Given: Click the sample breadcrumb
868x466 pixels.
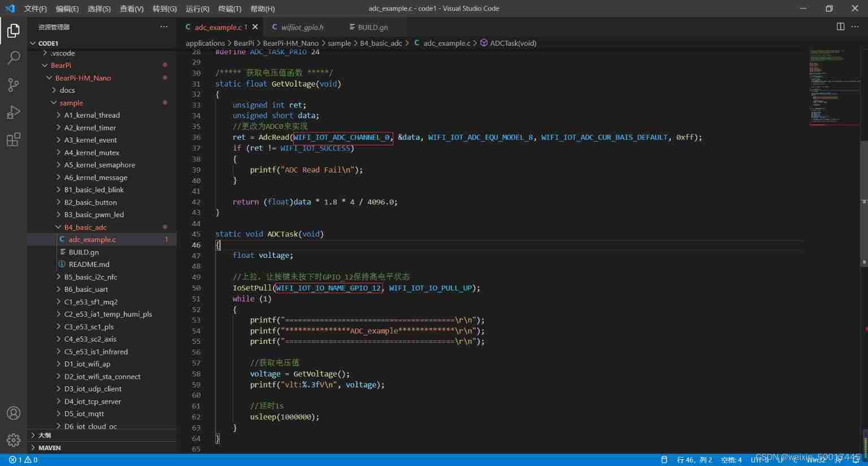Looking at the screenshot, I should click(339, 43).
